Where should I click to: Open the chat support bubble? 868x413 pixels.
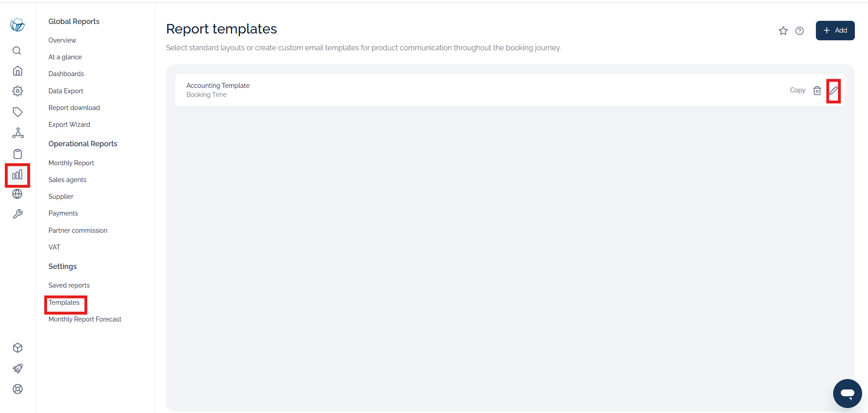pyautogui.click(x=847, y=394)
